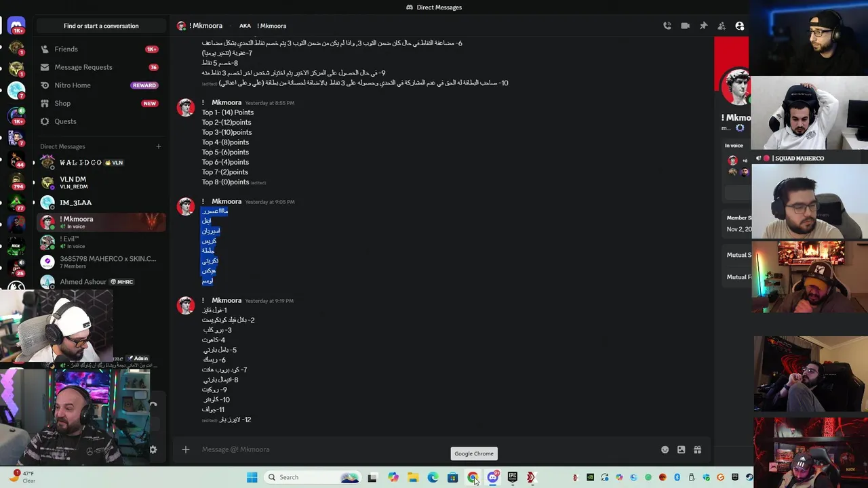Viewport: 868px width, 488px height.
Task: Open Message Requests list
Action: [x=101, y=67]
